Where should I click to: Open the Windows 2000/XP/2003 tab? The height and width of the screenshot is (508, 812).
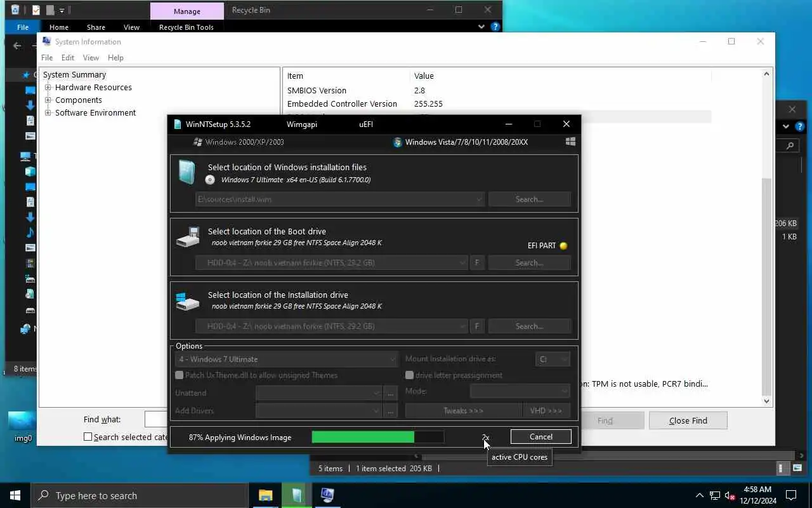239,142
